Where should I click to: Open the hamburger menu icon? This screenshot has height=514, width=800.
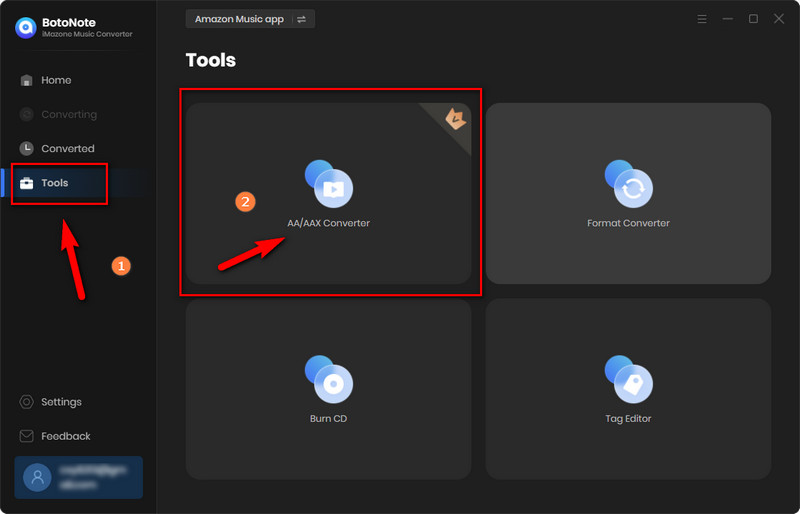tap(702, 19)
